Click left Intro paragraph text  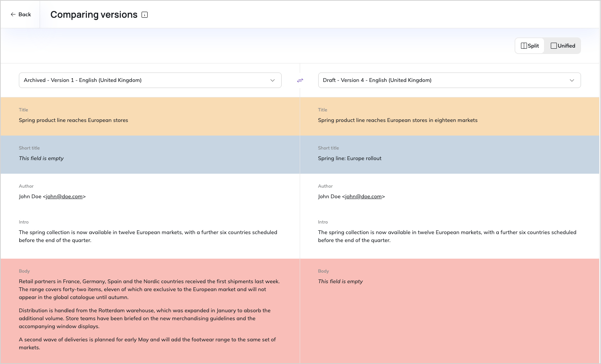[148, 236]
